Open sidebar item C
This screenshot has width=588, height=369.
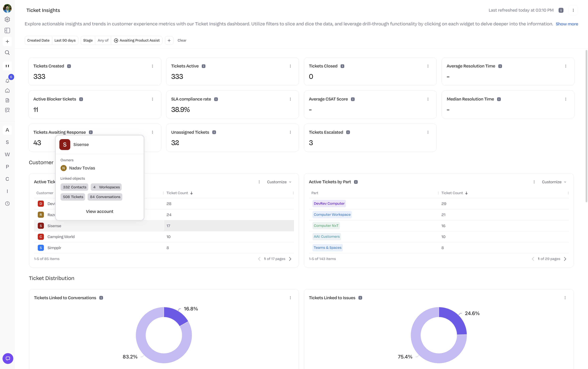pos(7,179)
